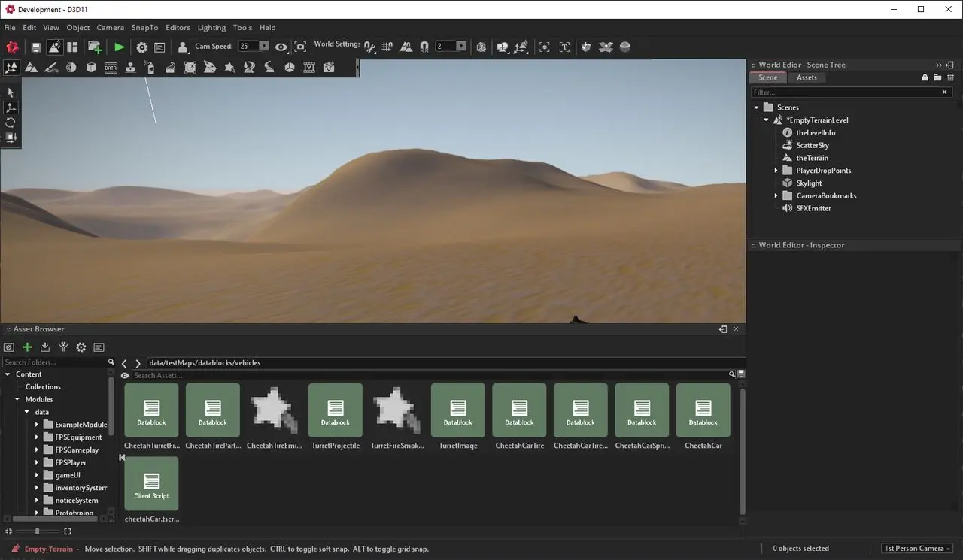Click the save level floppy disk icon
Image resolution: width=963 pixels, height=560 pixels.
click(x=35, y=47)
